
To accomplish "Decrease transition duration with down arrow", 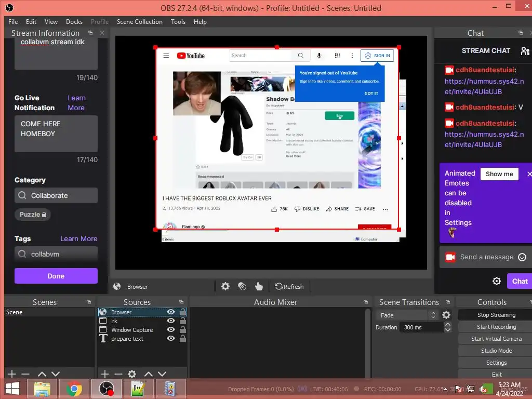I will (x=448, y=330).
